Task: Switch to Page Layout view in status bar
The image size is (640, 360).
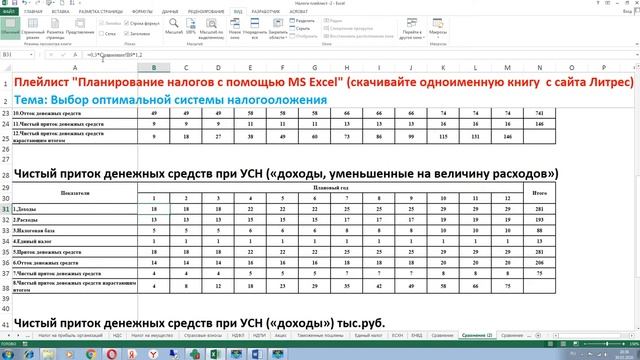Action: [x=563, y=344]
